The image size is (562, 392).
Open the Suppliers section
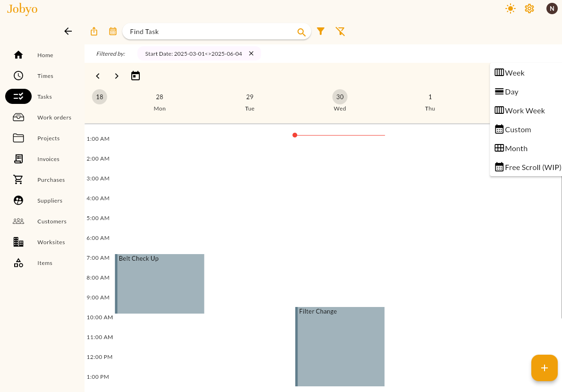coord(49,200)
